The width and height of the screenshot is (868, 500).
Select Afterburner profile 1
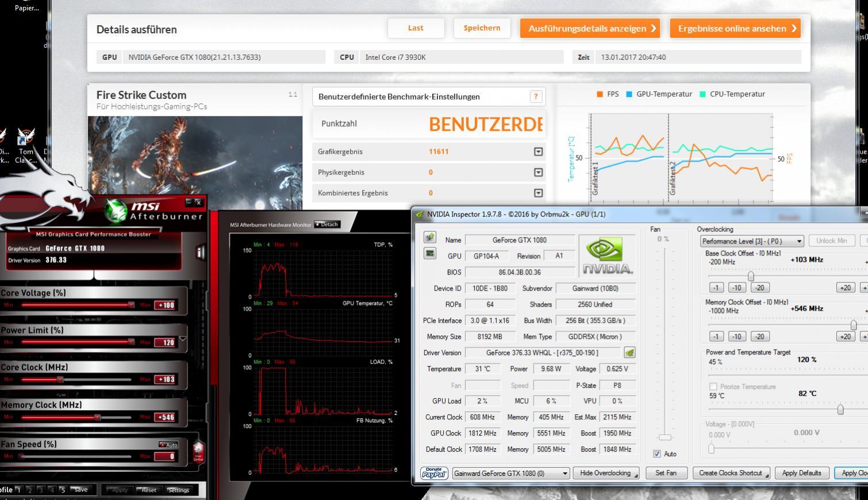tap(18, 490)
